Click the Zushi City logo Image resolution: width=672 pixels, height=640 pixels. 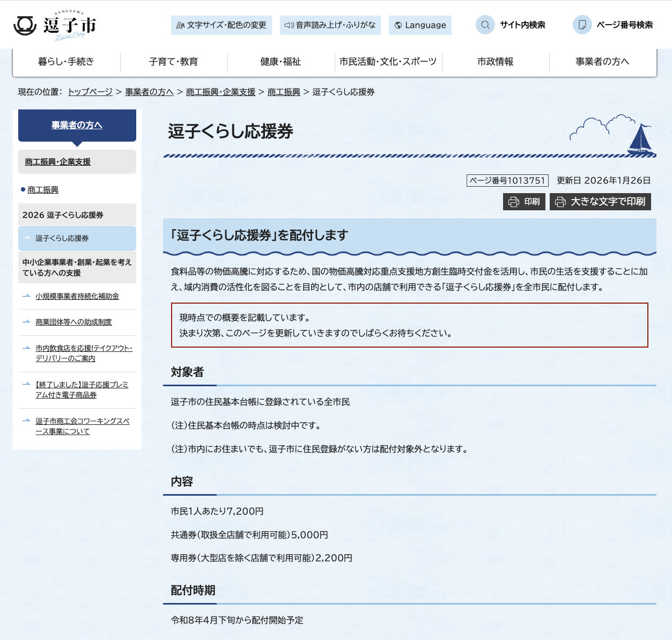[55, 25]
